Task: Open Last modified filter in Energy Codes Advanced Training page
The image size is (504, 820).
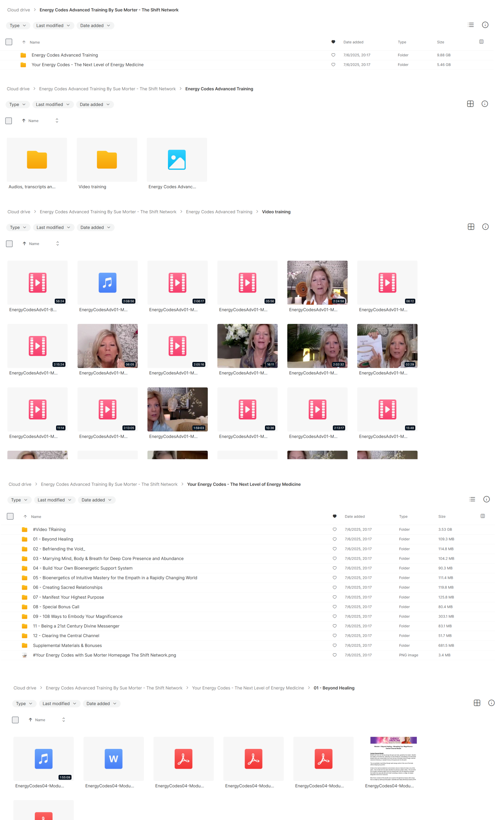Action: coord(53,104)
